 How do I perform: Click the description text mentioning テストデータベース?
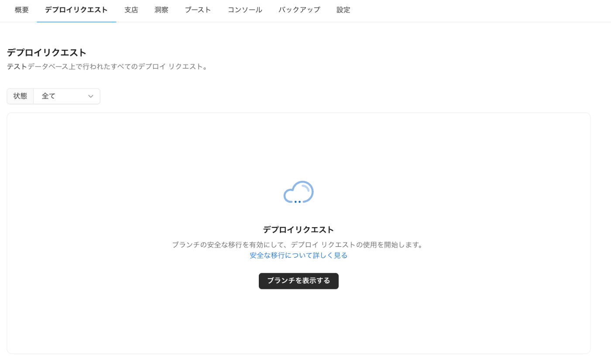[x=108, y=67]
